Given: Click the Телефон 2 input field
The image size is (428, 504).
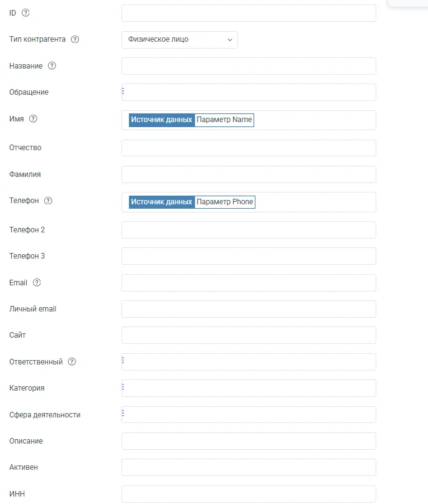Looking at the screenshot, I should [249, 230].
